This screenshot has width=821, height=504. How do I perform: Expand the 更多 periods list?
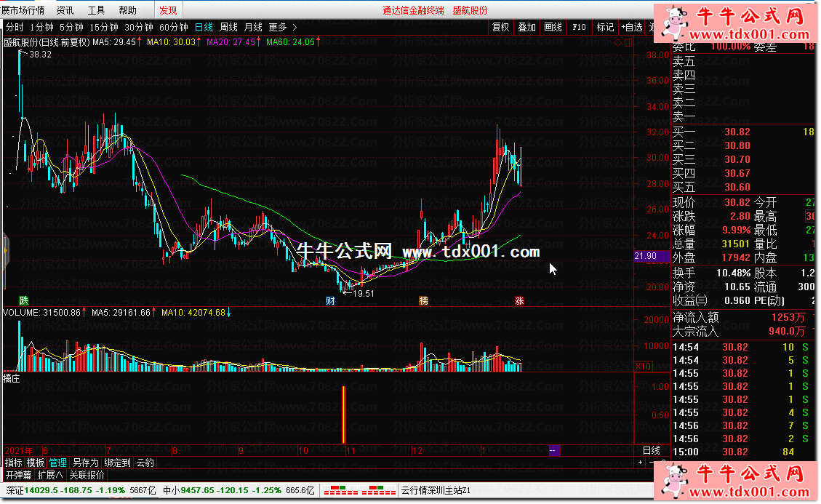(278, 27)
